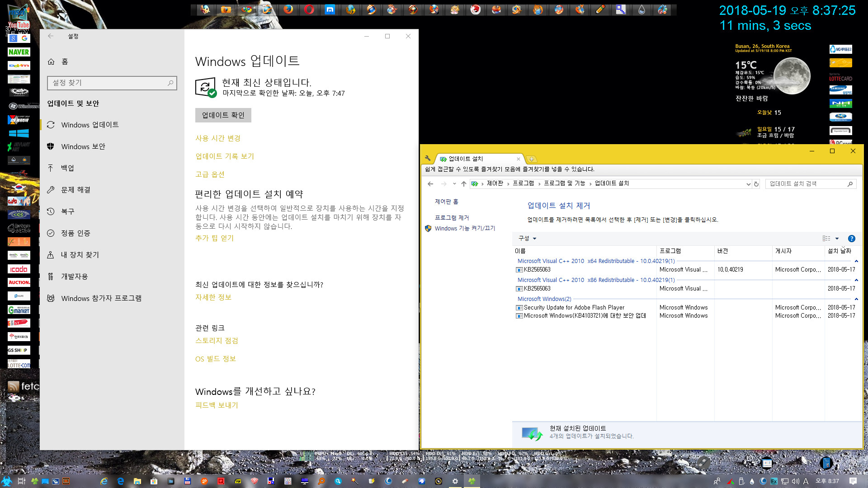The height and width of the screenshot is (488, 868).
Task: Click the explorer back arrow
Action: (x=430, y=184)
